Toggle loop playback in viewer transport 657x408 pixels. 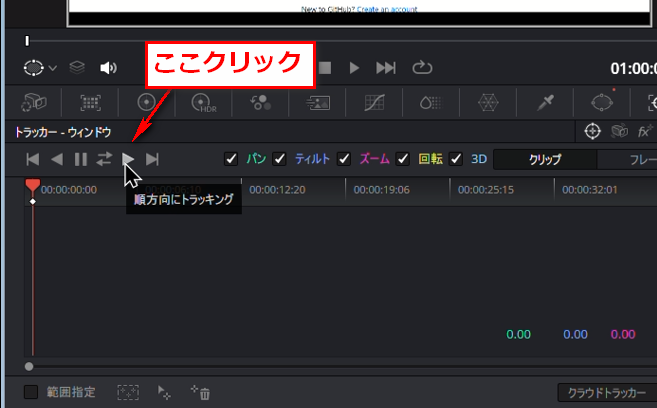point(421,68)
